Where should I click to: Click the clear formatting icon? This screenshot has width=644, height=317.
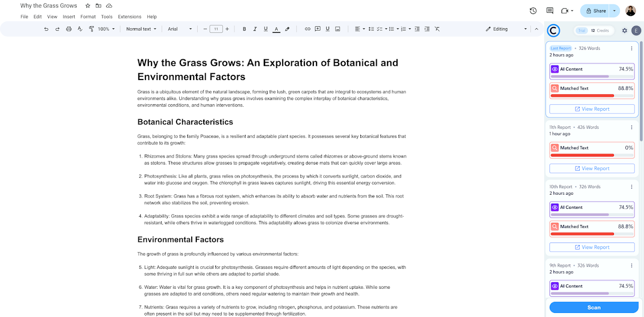437,29
